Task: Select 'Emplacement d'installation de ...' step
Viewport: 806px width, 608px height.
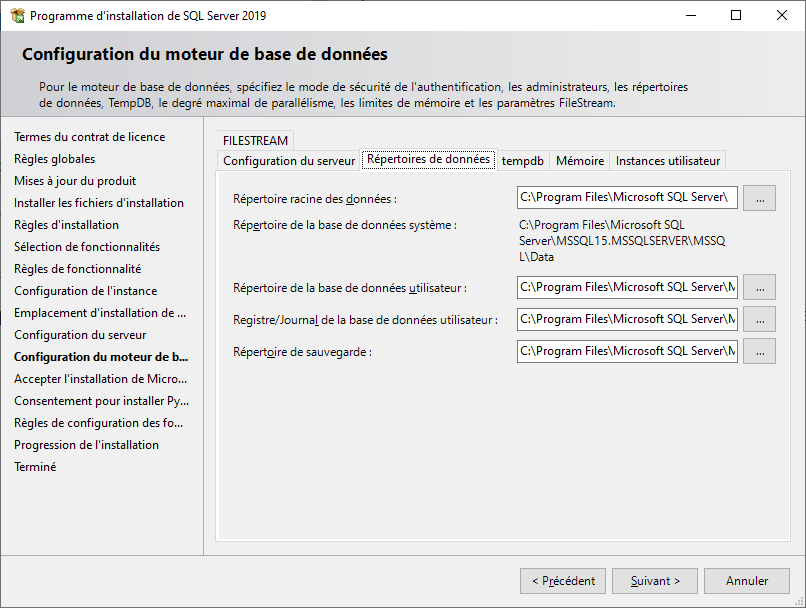Action: (x=100, y=313)
